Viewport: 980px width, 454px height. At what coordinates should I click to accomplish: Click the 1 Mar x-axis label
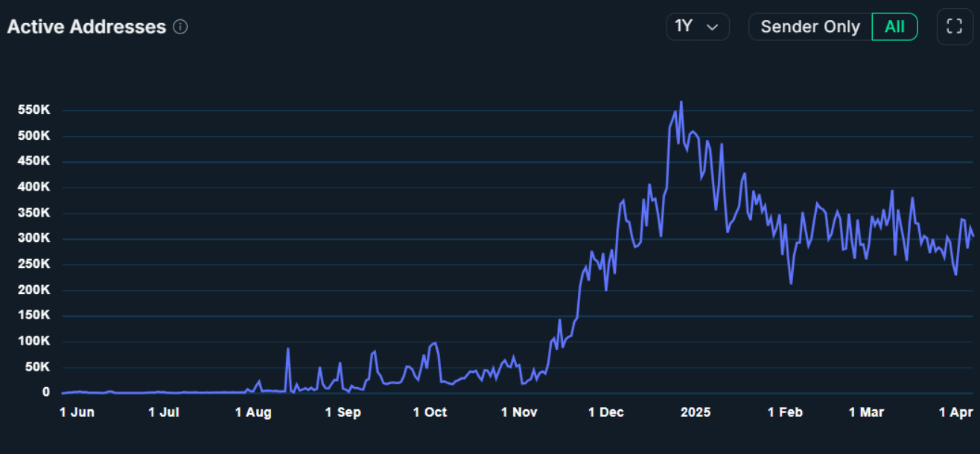(866, 412)
